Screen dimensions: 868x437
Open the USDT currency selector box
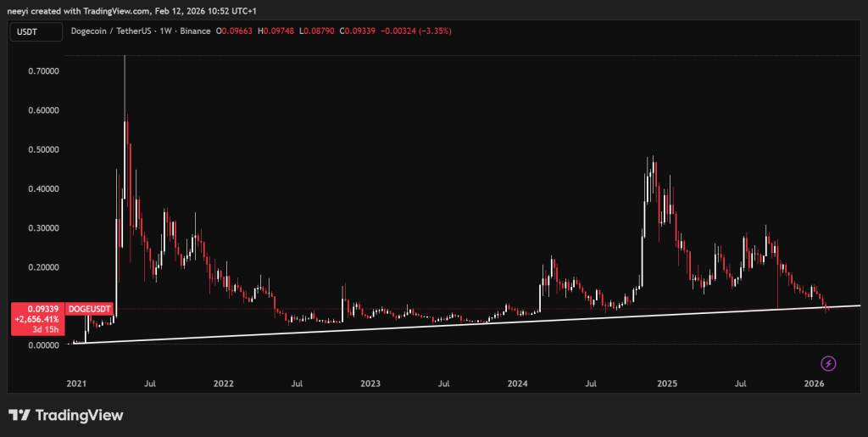pos(36,31)
